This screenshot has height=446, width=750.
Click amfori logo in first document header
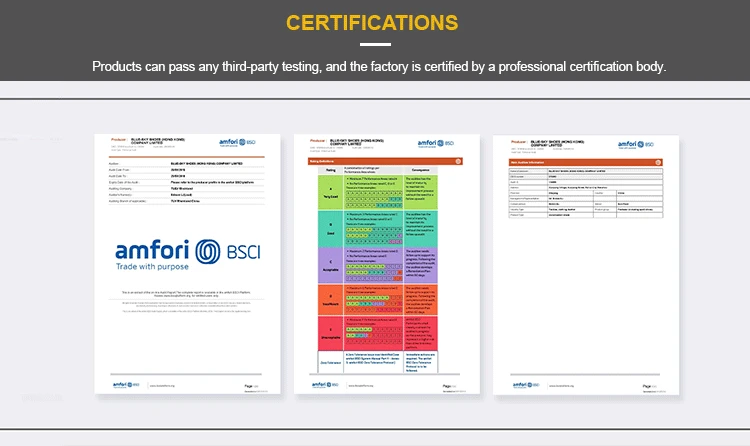[232, 144]
